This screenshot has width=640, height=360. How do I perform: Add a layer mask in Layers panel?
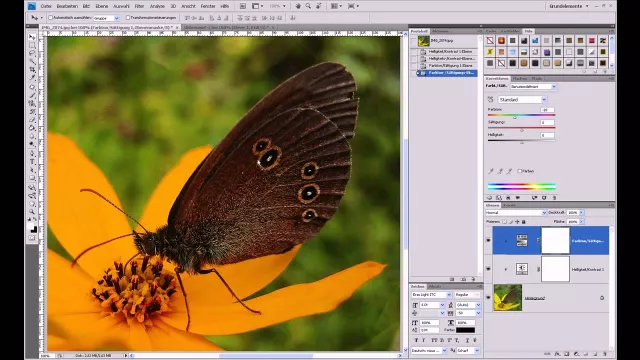[567, 354]
